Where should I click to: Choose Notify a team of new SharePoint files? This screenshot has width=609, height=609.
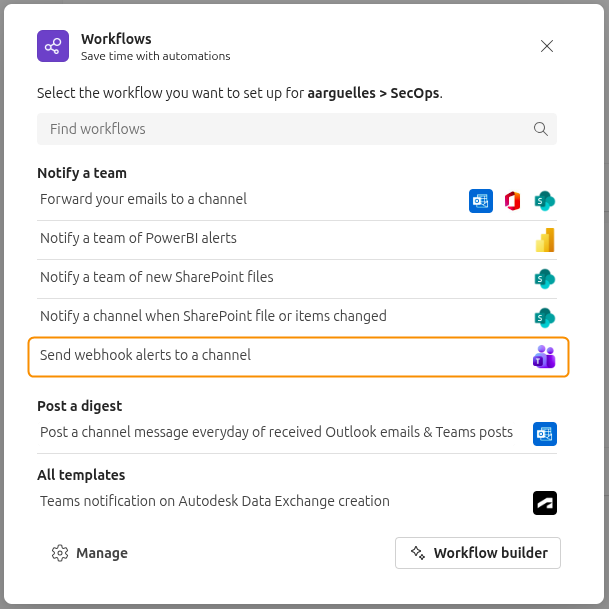click(x=157, y=277)
